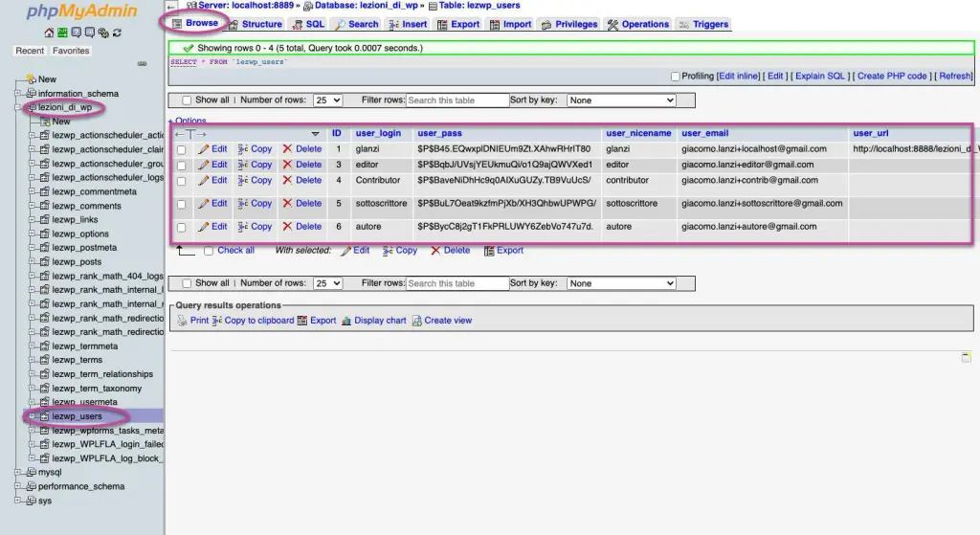Click the Create PHP code link
The image size is (980, 535).
[892, 77]
